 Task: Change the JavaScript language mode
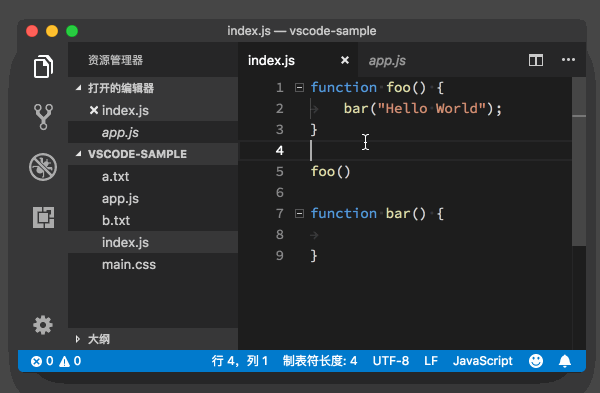tap(483, 361)
